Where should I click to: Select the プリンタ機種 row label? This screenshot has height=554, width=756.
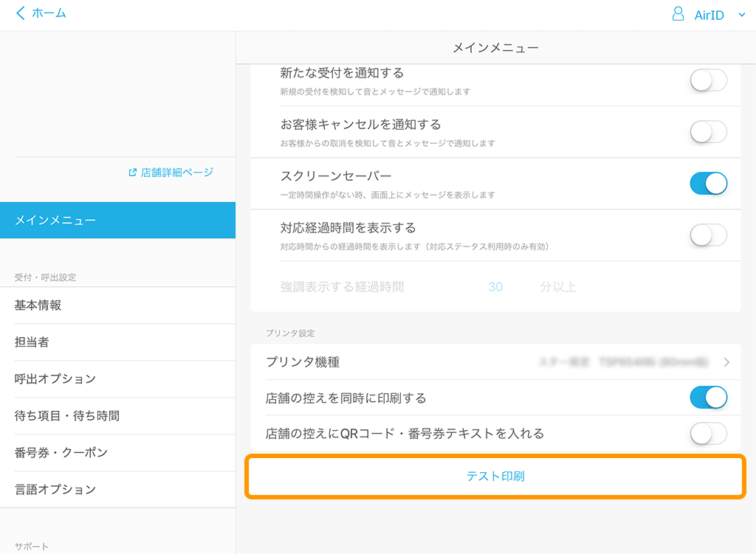[x=303, y=362]
